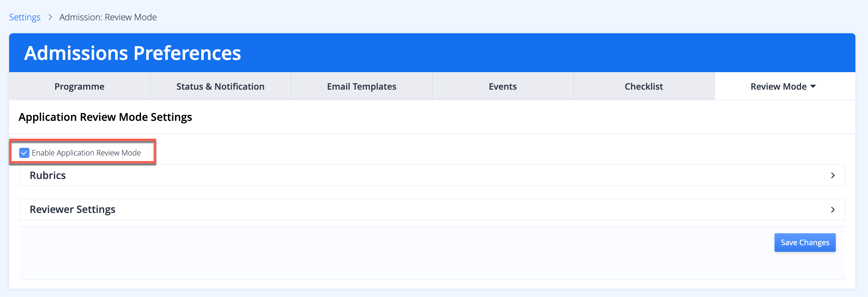Select the Review Mode tab label
Screen dimensions: 868x297
[778, 87]
